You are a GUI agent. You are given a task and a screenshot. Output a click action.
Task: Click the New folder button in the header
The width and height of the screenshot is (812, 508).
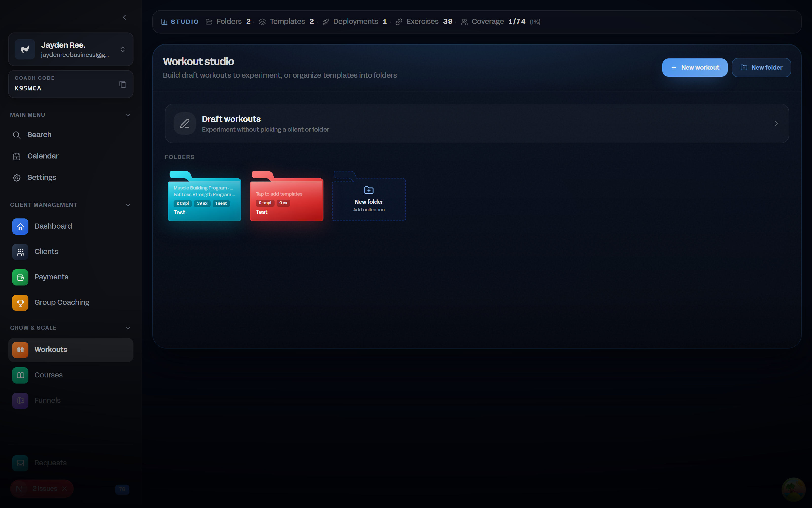(761, 68)
